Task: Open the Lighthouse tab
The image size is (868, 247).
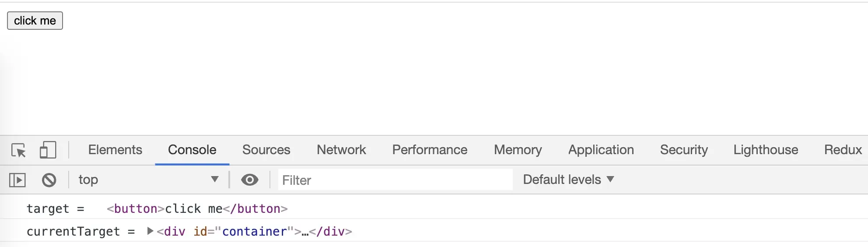Action: click(x=766, y=150)
